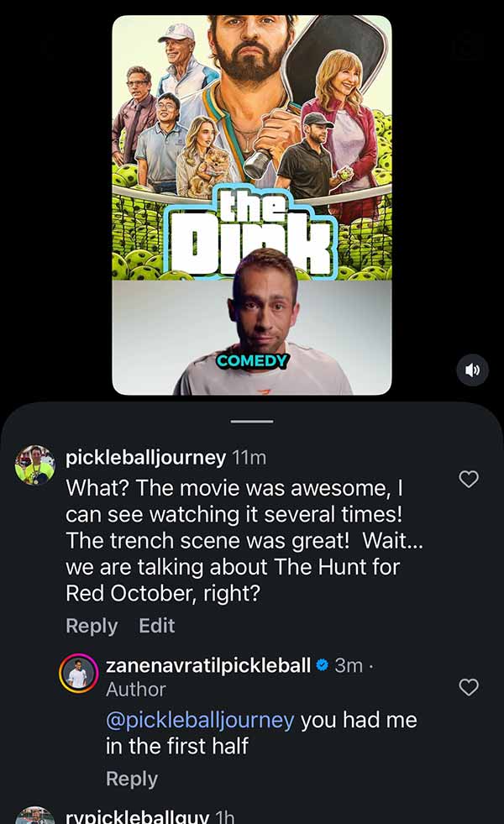This screenshot has width=504, height=824.
Task: Tap the dimmed camera icon at top right
Action: (467, 46)
